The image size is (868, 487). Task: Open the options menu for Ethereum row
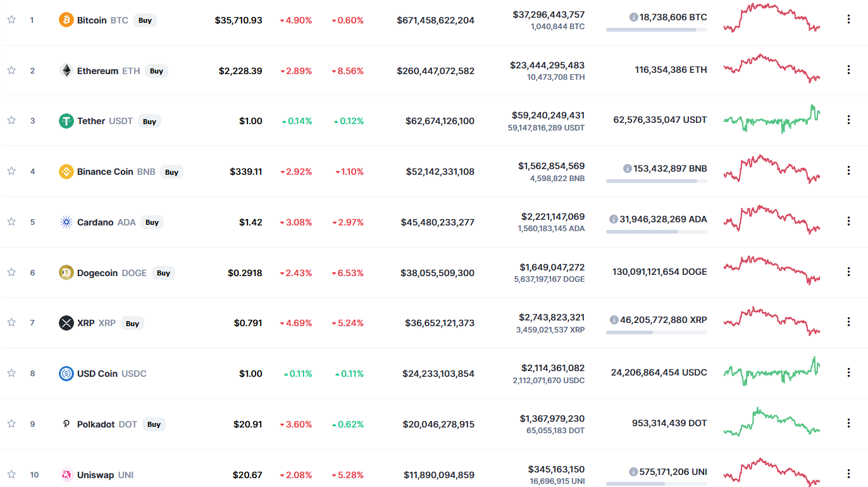tap(848, 69)
